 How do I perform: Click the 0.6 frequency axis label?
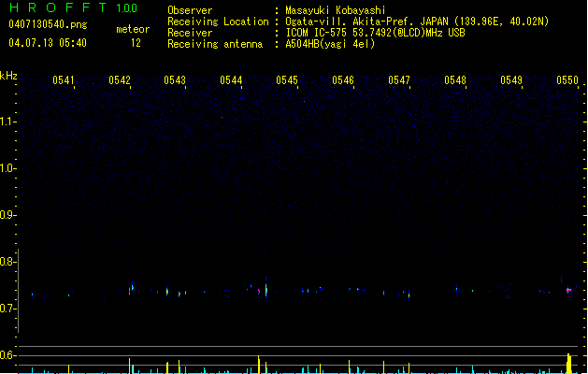(7, 355)
